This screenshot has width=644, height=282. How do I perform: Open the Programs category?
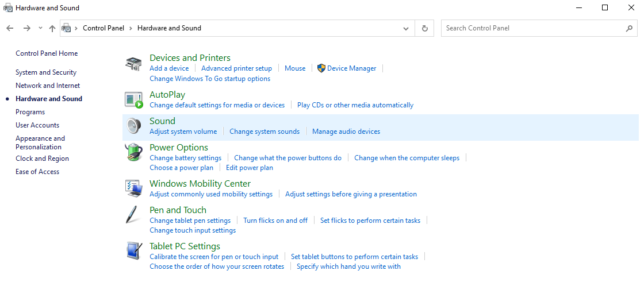[x=30, y=111]
